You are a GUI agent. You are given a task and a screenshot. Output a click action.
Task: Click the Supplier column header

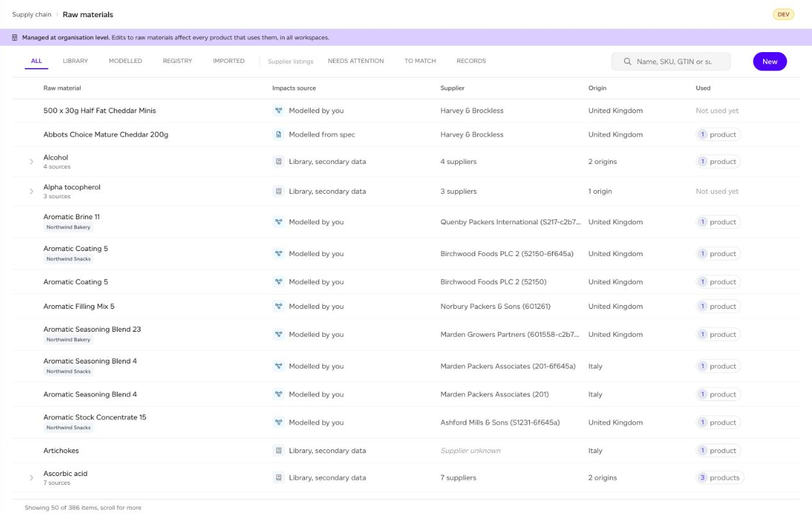[x=452, y=88]
